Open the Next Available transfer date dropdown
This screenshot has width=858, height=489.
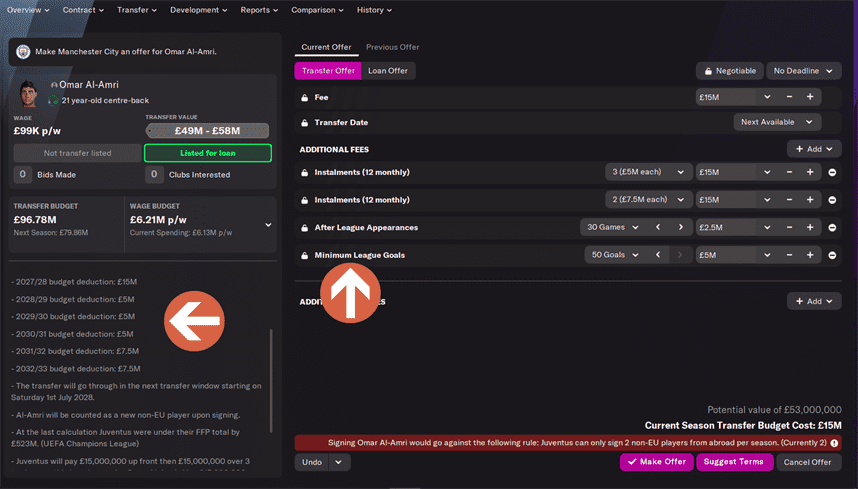pyautogui.click(x=777, y=122)
